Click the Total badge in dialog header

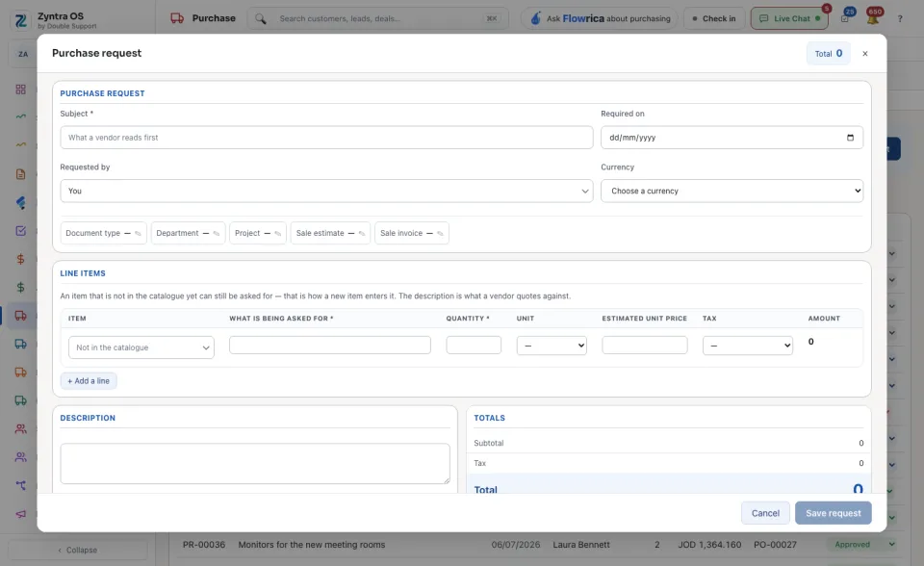click(828, 54)
